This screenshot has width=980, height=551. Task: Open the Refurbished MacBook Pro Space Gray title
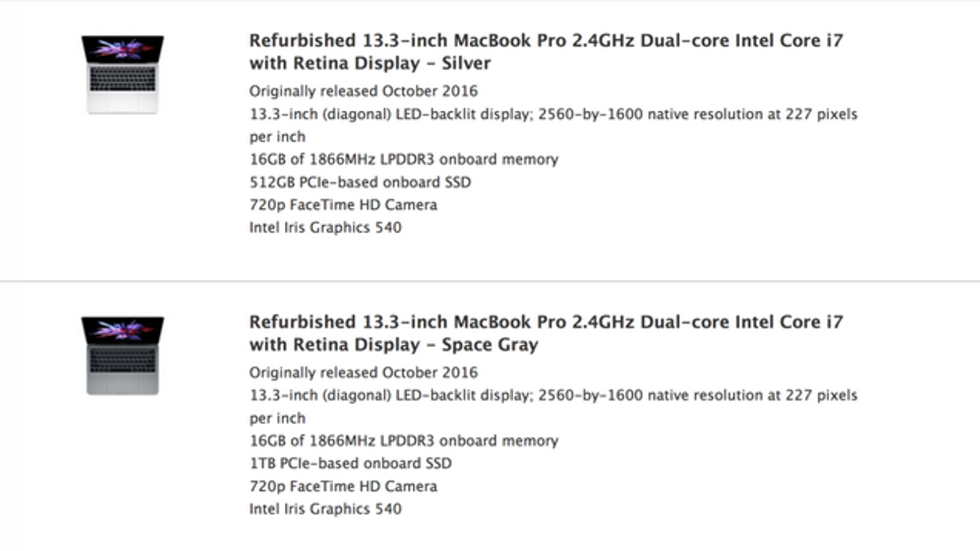(546, 333)
